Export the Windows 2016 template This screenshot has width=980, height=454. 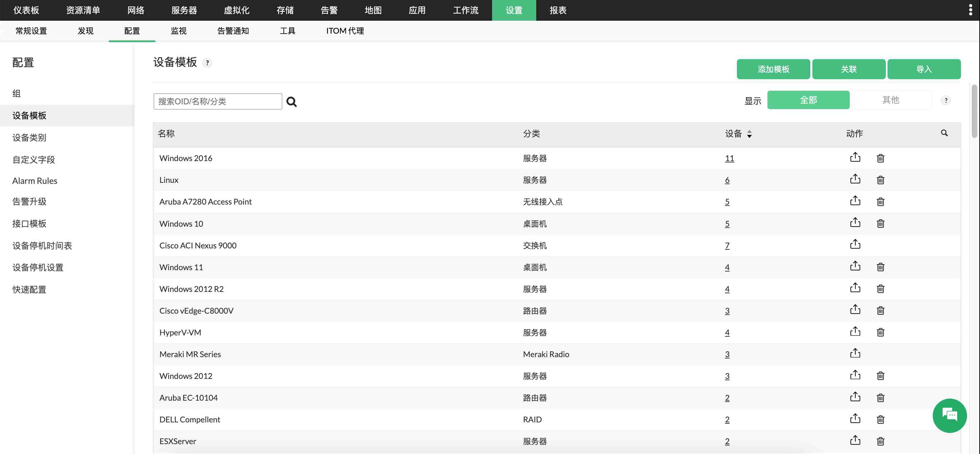tap(855, 157)
